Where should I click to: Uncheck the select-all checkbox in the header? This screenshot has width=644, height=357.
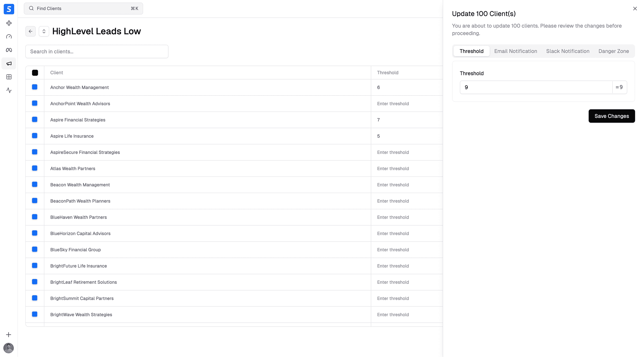(x=35, y=73)
